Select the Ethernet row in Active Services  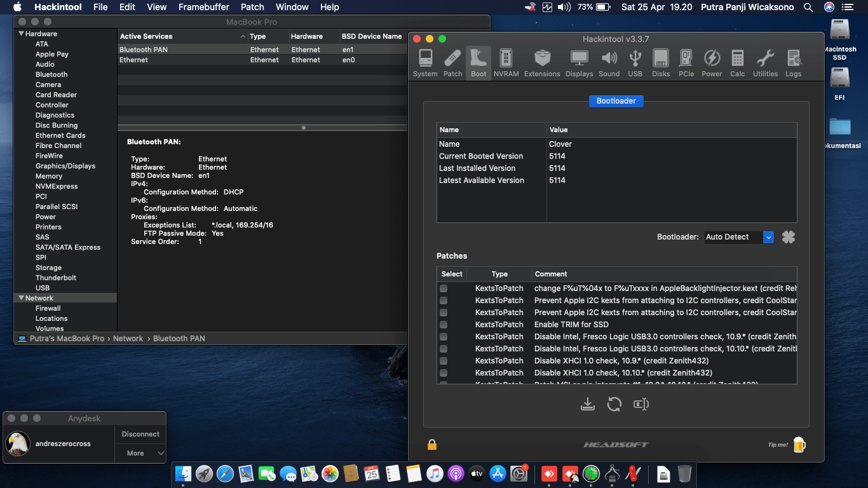pos(262,60)
